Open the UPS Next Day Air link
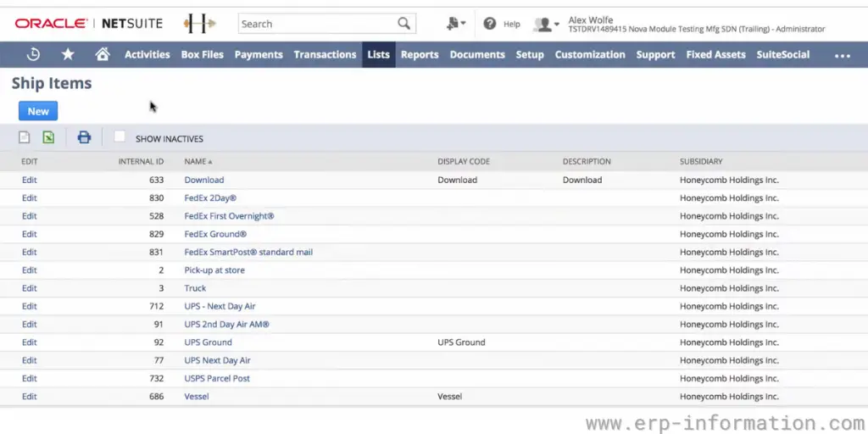 tap(218, 360)
